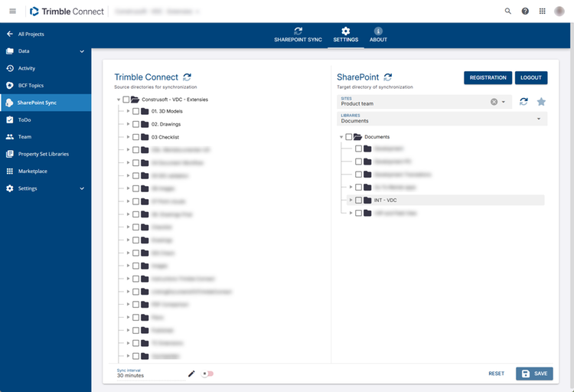The width and height of the screenshot is (574, 392).
Task: Check the Construsoft - VDC - Extensies root checkbox
Action: tap(126, 100)
